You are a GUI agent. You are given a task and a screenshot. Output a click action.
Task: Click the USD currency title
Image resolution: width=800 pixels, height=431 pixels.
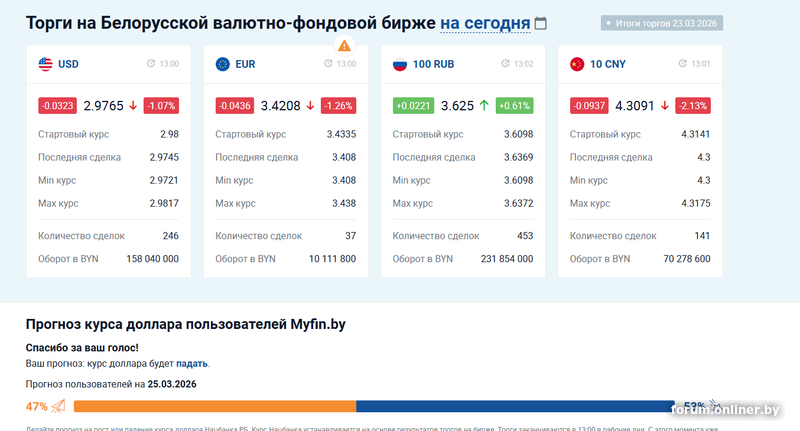pos(68,64)
